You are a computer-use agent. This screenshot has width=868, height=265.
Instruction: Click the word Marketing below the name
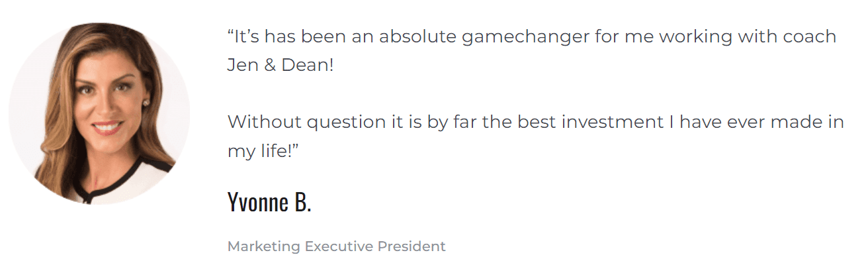tap(263, 246)
